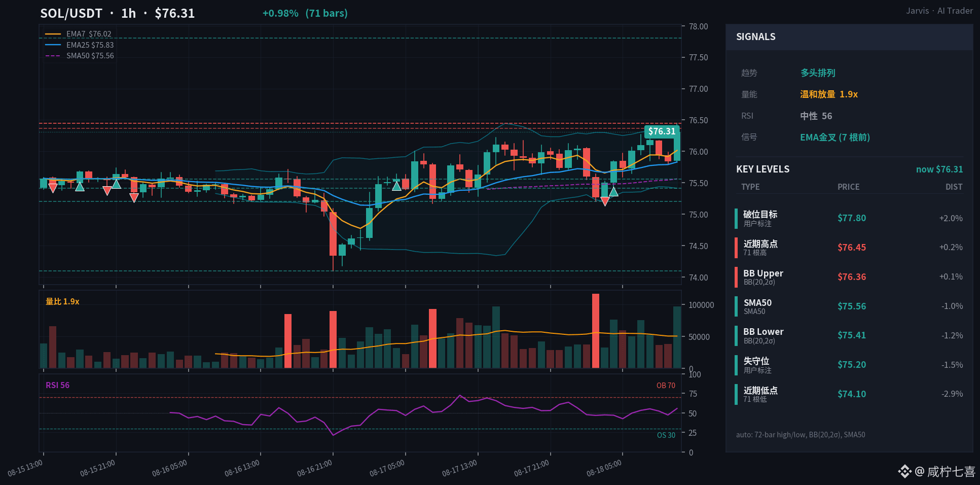
Task: Click the $76.45 recent high price
Action: 852,248
